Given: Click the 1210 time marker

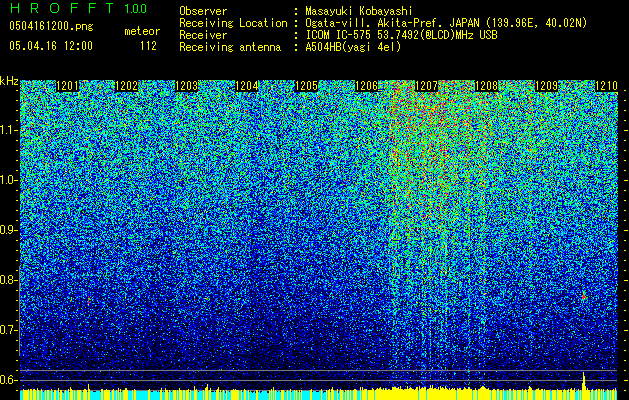Looking at the screenshot, I should pyautogui.click(x=606, y=86).
